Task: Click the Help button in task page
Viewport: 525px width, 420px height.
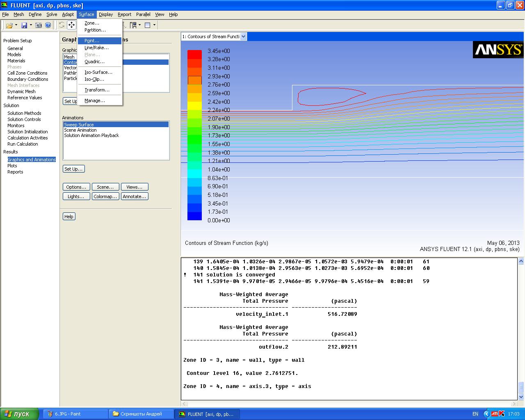Action: point(69,217)
